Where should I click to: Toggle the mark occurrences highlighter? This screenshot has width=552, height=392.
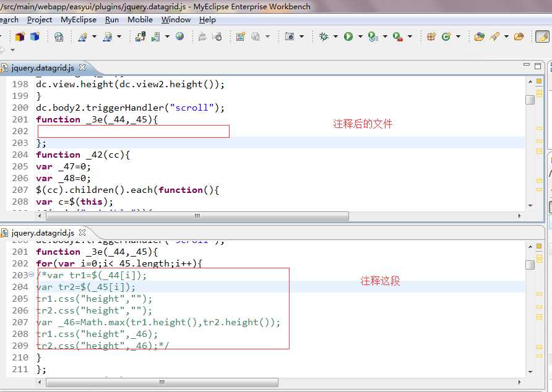(x=542, y=36)
